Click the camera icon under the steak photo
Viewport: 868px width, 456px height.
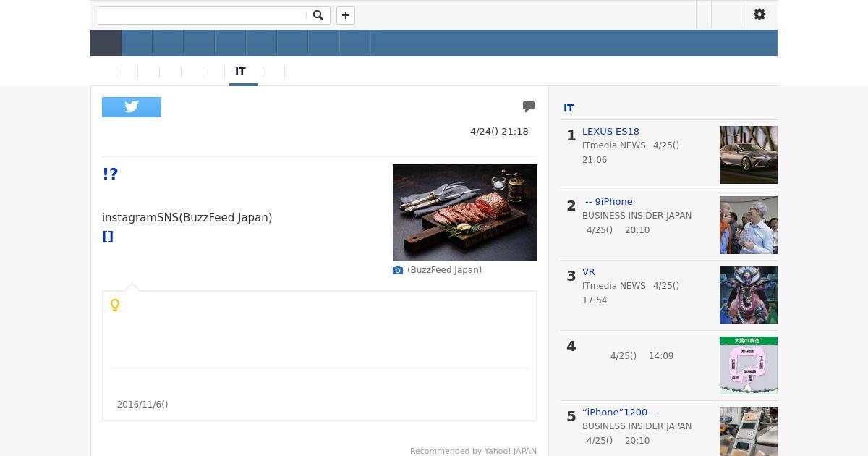(x=398, y=270)
